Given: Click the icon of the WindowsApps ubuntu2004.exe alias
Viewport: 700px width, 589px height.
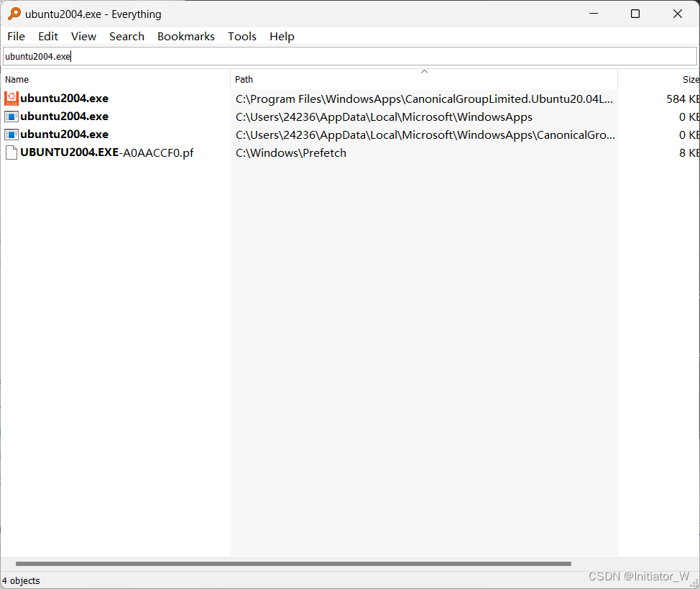Looking at the screenshot, I should [x=11, y=117].
